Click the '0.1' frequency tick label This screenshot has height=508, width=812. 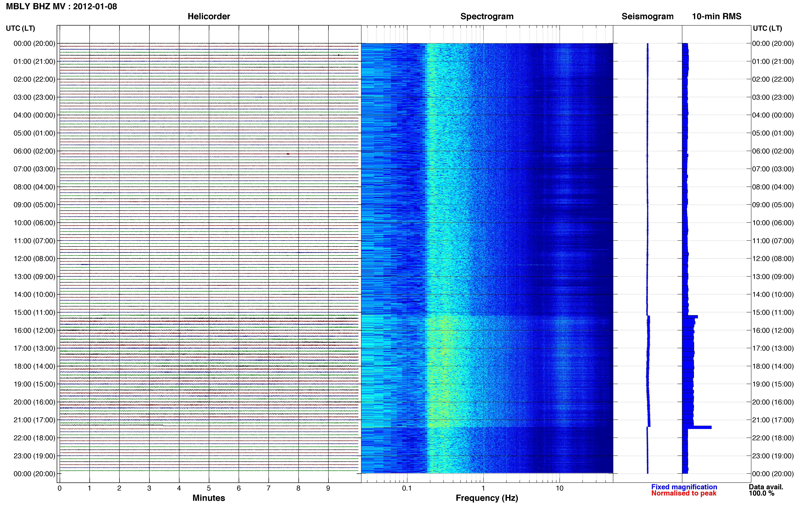pyautogui.click(x=407, y=488)
